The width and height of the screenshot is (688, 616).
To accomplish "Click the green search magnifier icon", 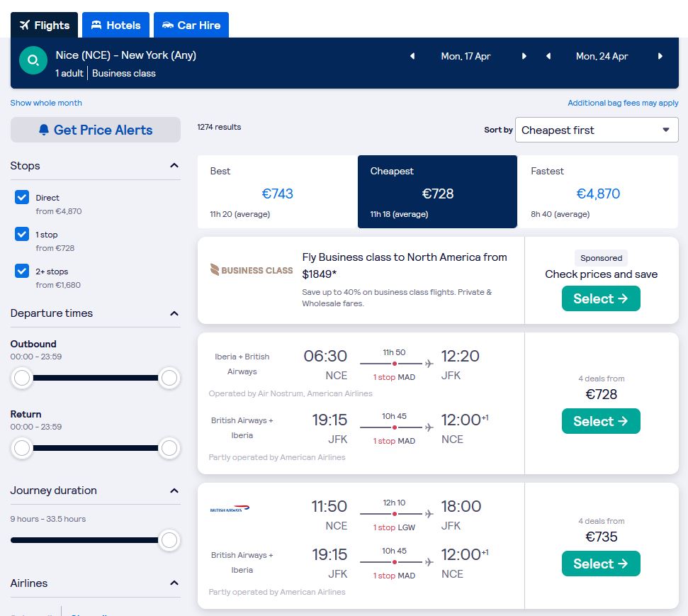I will (x=33, y=60).
